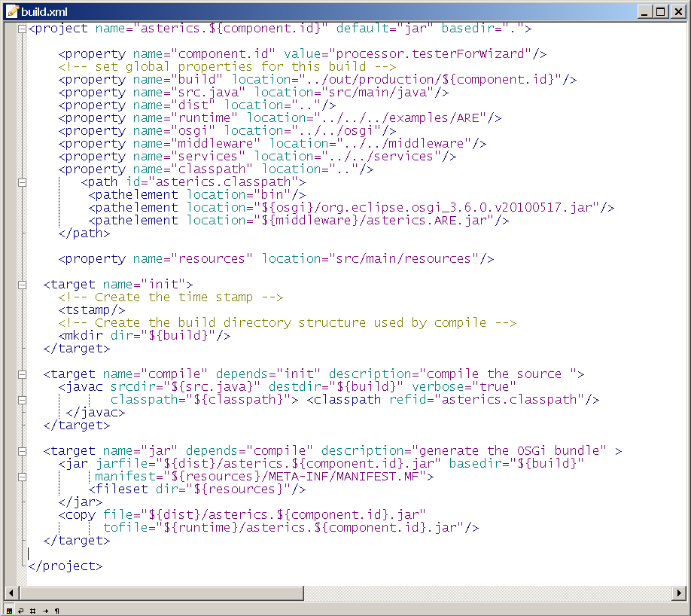Click the horizontal scrollbar thumb
The width and height of the screenshot is (691, 616).
click(161, 593)
